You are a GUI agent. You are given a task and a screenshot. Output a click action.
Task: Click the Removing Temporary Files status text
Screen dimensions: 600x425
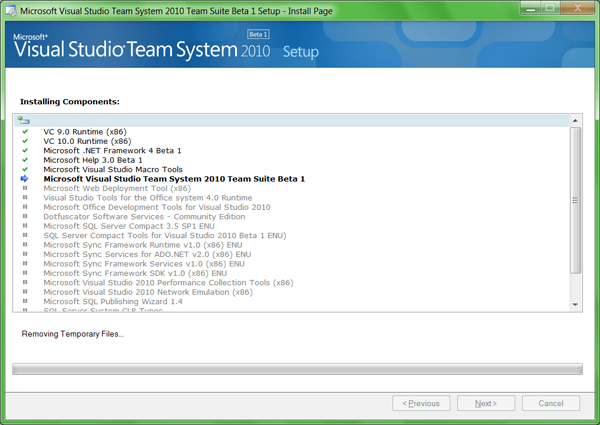point(72,334)
